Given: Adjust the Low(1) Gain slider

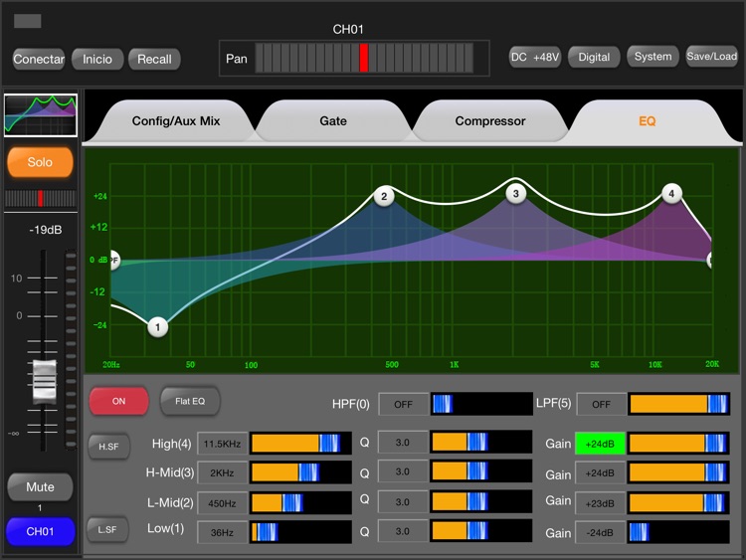Looking at the screenshot, I should [678, 532].
